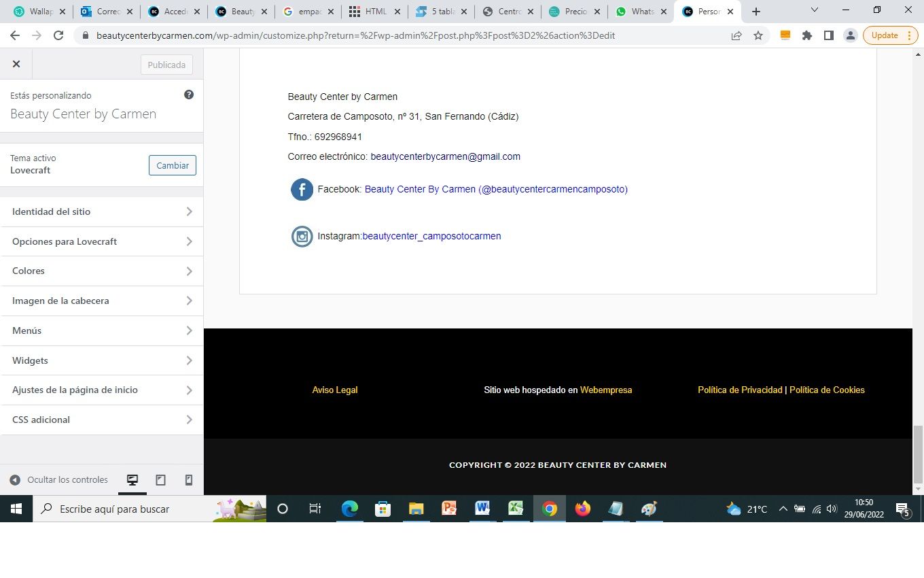Click the Webempresa footer link

click(606, 390)
